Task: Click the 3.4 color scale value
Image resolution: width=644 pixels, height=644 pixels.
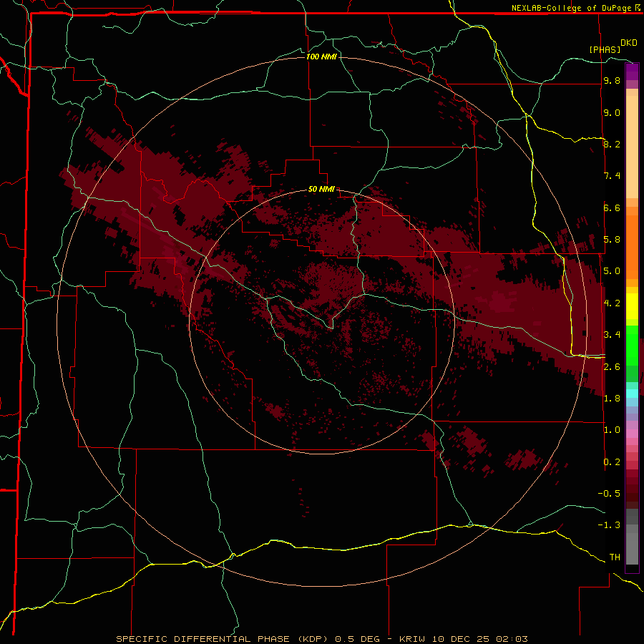Action: [612, 335]
